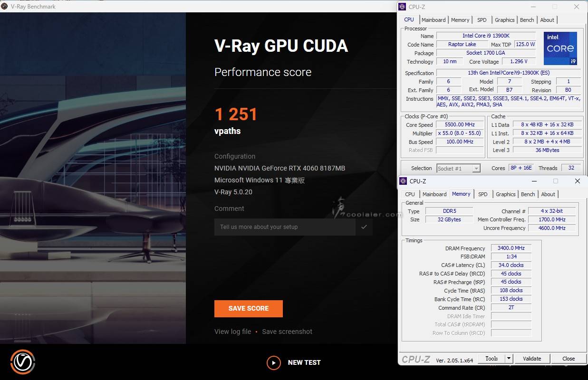
Task: Switch to Mainboard tab in upper CPU-Z
Action: click(x=434, y=20)
